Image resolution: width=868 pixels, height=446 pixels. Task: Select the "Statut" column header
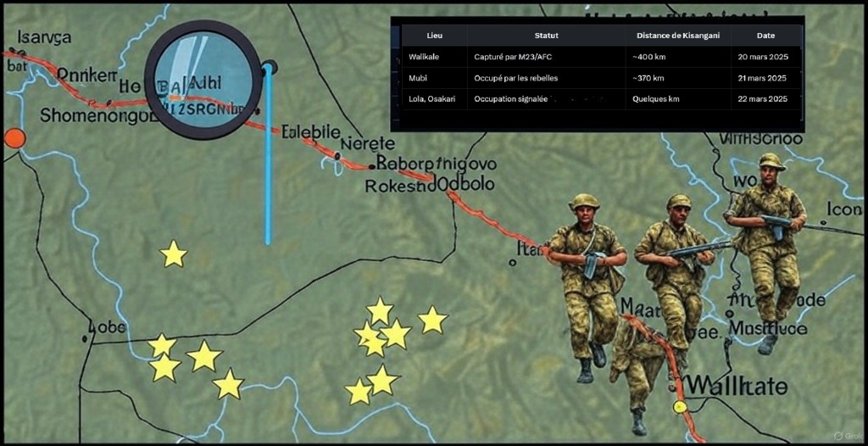click(x=547, y=36)
